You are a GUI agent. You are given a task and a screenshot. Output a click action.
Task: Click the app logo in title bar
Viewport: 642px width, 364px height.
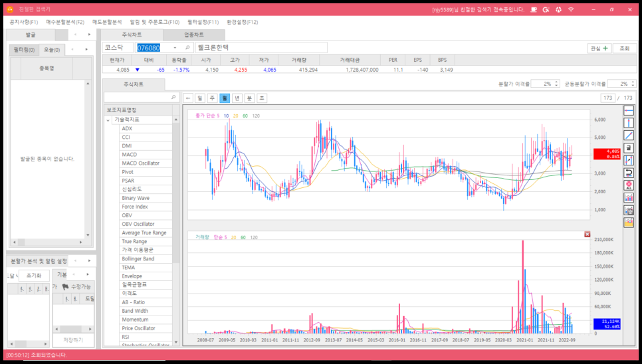10,9
